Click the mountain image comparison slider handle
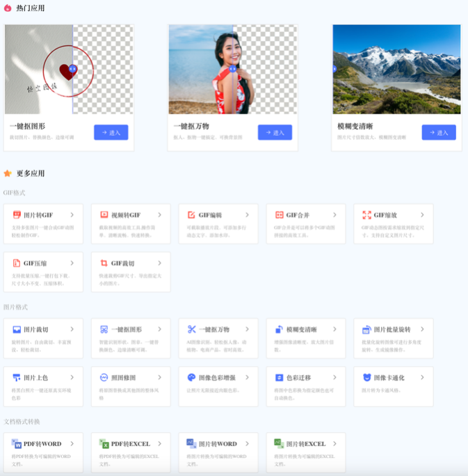468x476 pixels. click(334, 69)
